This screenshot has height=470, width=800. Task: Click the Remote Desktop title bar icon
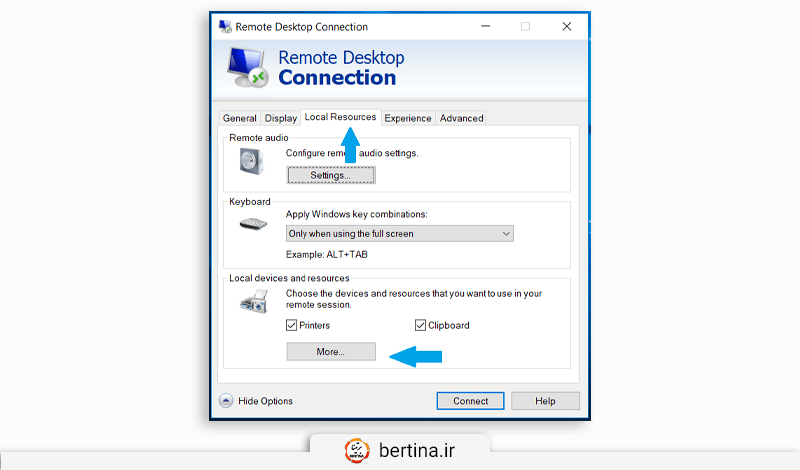point(224,27)
